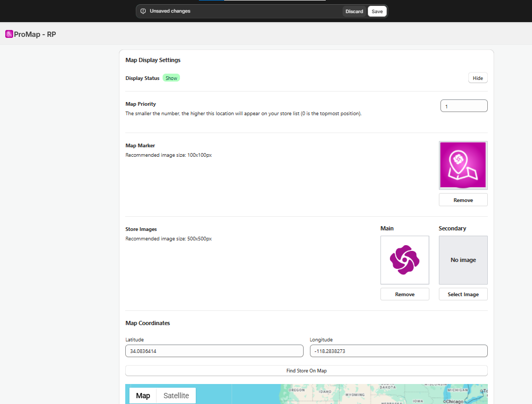This screenshot has height=404, width=532.
Task: Switch to the Satellite view tab
Action: click(x=176, y=396)
